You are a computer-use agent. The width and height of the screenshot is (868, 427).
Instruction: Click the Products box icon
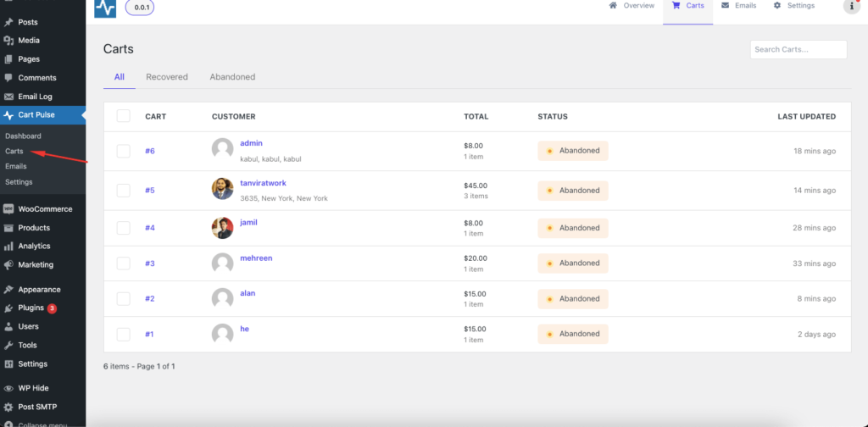pos(8,228)
